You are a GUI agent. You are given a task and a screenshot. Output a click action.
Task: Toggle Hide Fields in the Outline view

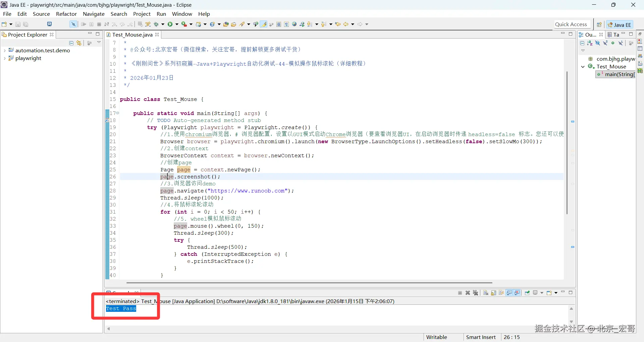click(x=598, y=43)
